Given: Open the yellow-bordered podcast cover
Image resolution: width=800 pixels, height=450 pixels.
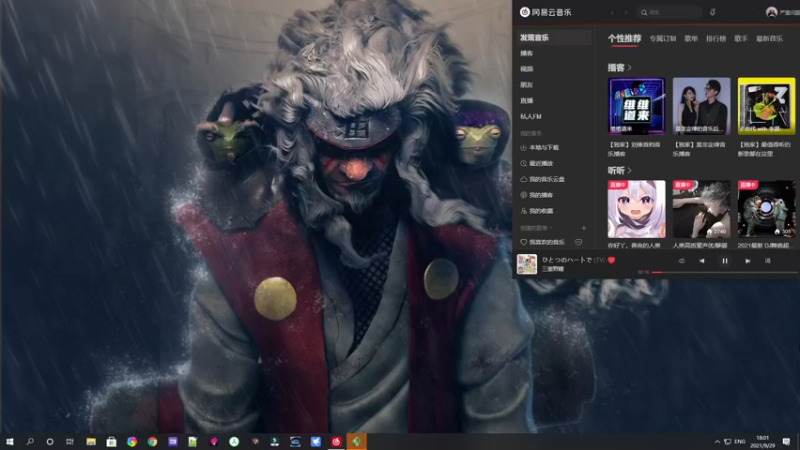Looking at the screenshot, I should tap(766, 106).
